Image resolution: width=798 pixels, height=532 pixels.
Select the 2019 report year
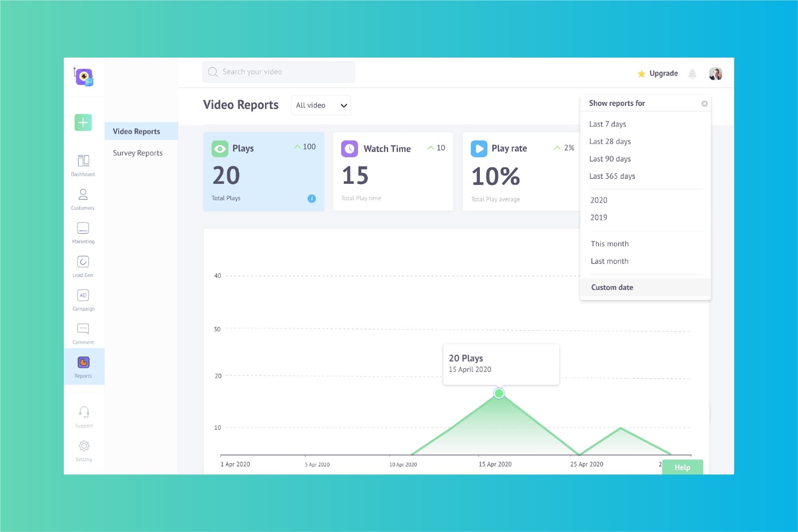[x=599, y=217]
